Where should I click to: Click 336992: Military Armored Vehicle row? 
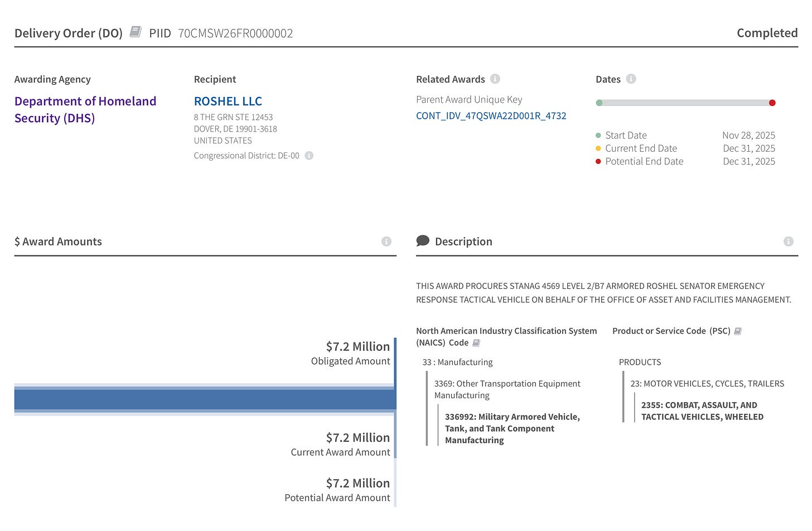pos(513,428)
